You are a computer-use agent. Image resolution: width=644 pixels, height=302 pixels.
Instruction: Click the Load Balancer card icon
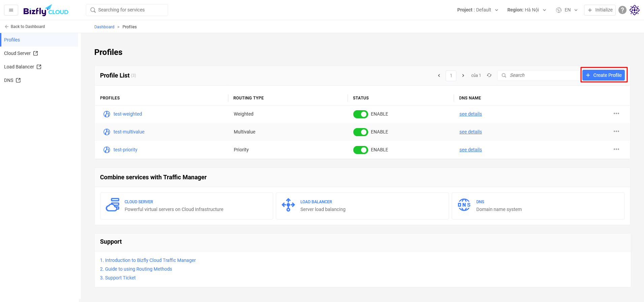tap(288, 205)
